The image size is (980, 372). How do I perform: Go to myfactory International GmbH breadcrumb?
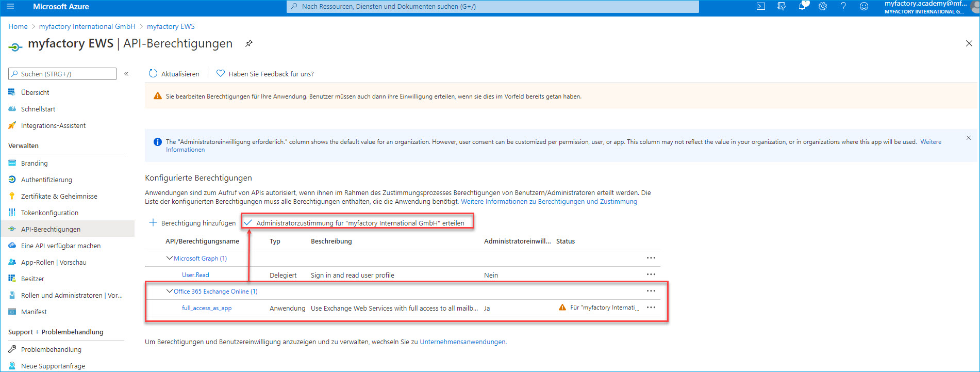click(x=87, y=26)
